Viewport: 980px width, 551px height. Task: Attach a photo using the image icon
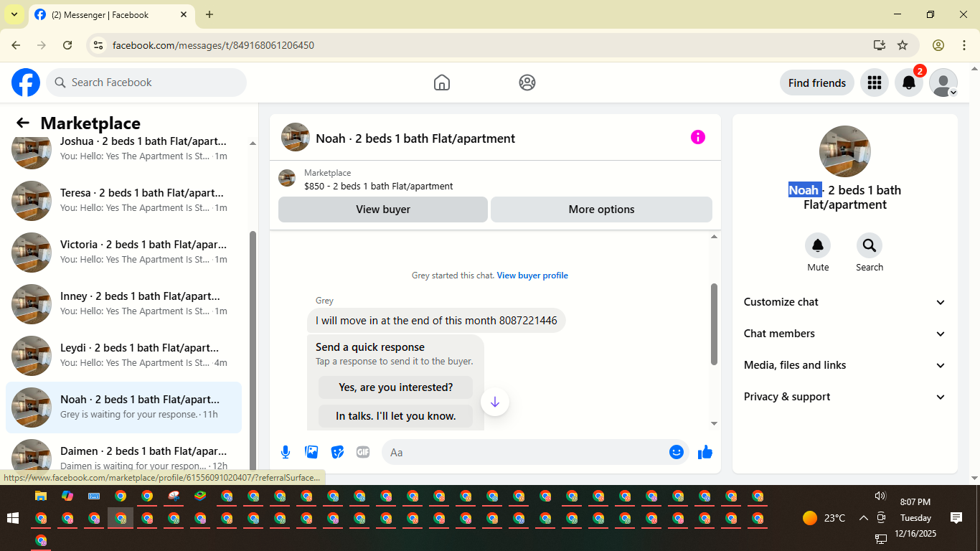click(311, 452)
